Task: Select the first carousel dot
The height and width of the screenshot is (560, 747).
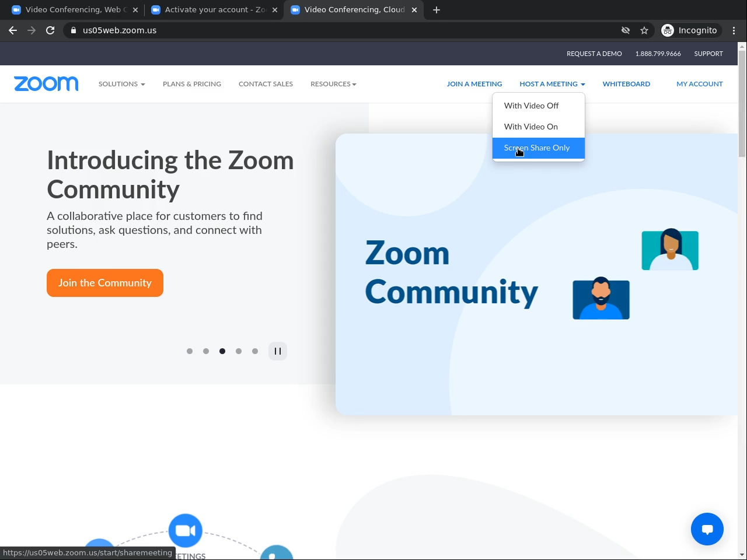Action: [190, 351]
